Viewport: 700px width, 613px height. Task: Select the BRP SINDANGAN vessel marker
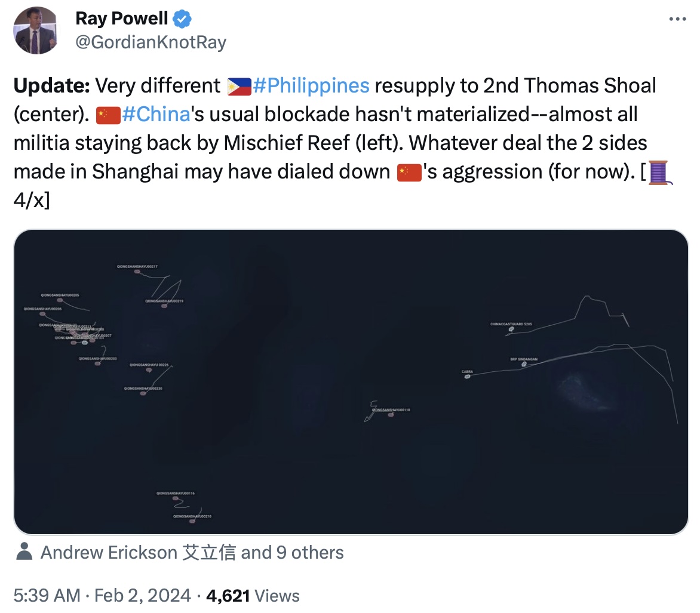pyautogui.click(x=524, y=365)
